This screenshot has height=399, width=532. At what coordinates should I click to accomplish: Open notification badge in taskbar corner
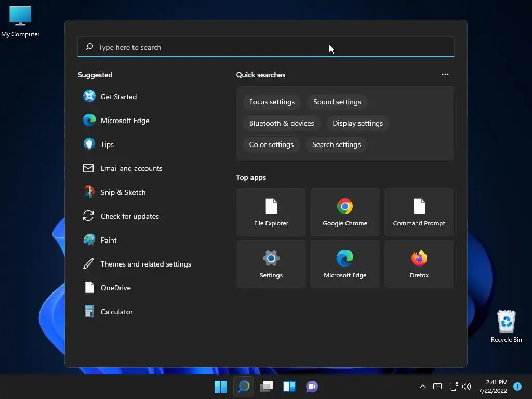tap(517, 387)
